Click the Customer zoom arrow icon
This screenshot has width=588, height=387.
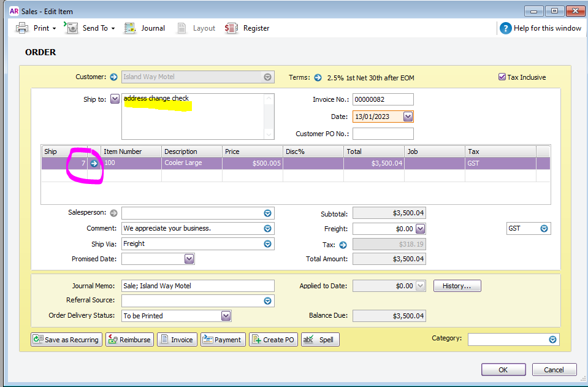coord(113,77)
